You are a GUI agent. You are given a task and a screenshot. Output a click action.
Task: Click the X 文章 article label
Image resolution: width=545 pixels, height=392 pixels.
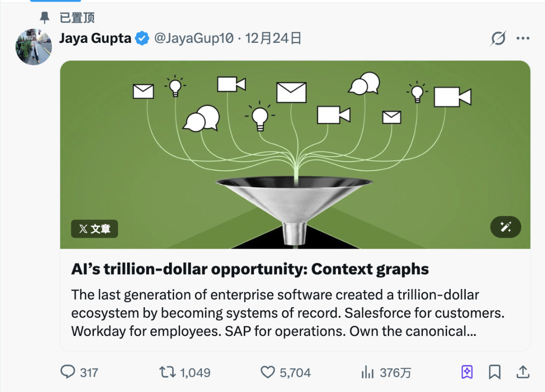(x=95, y=229)
